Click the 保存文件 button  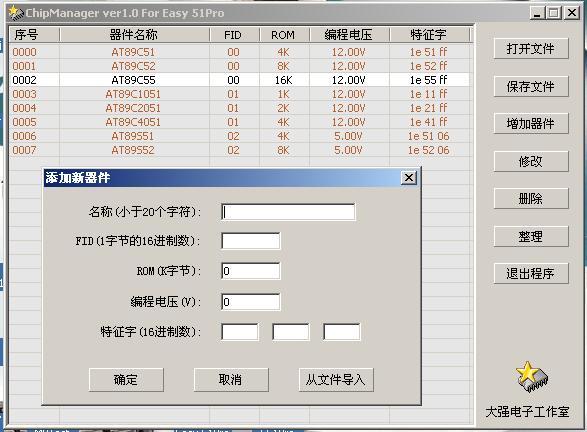[x=531, y=86]
